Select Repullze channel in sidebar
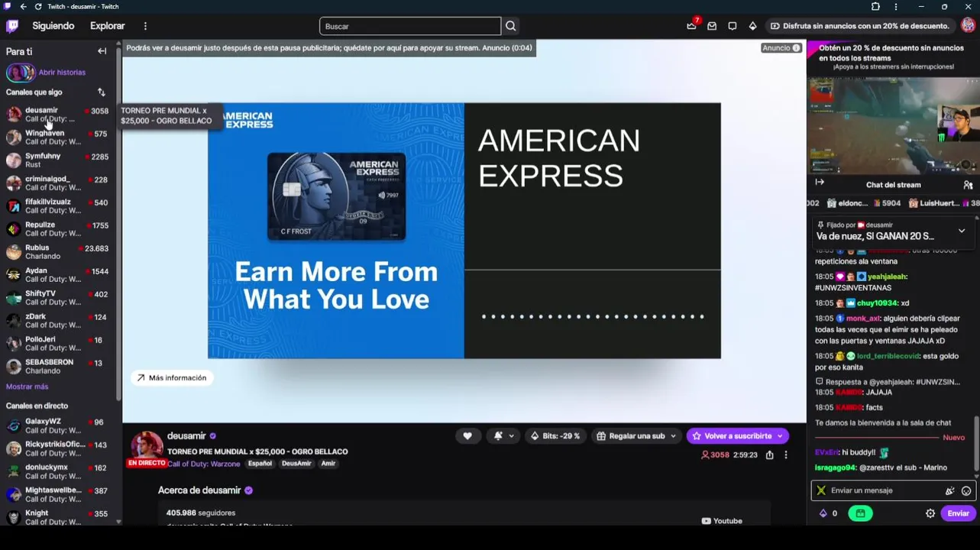 (x=59, y=229)
